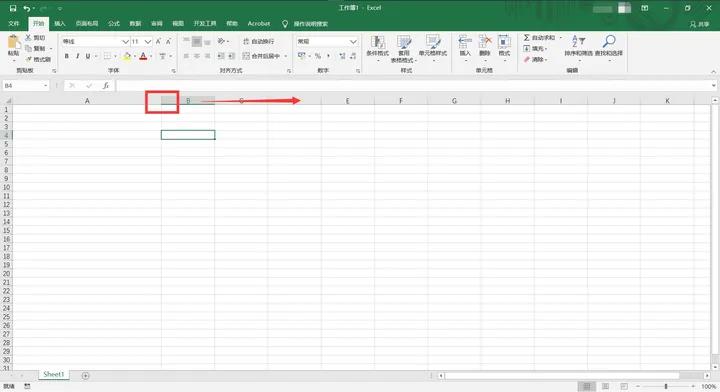This screenshot has height=392, width=720.
Task: Switch to the Formulas (公式) tab
Action: 114,23
